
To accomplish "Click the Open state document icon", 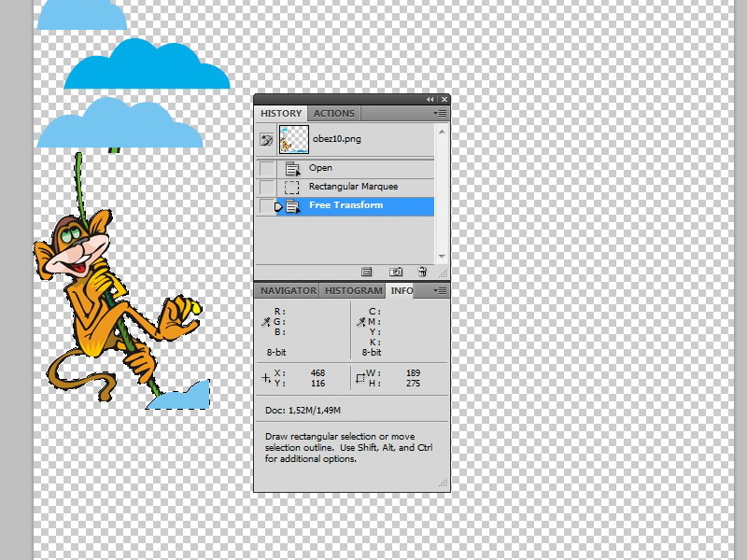I will [292, 169].
